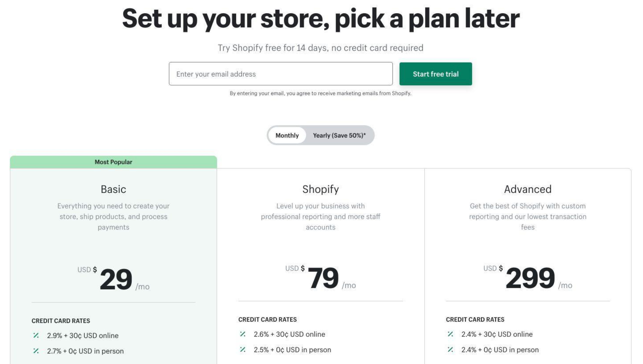Click the $299 monthly price
643x364 pixels.
pos(530,278)
